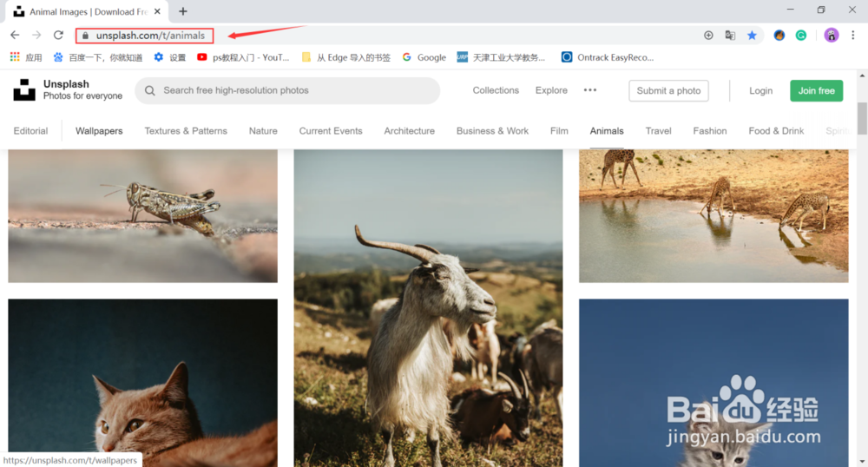Select the Fashion category

pos(710,131)
